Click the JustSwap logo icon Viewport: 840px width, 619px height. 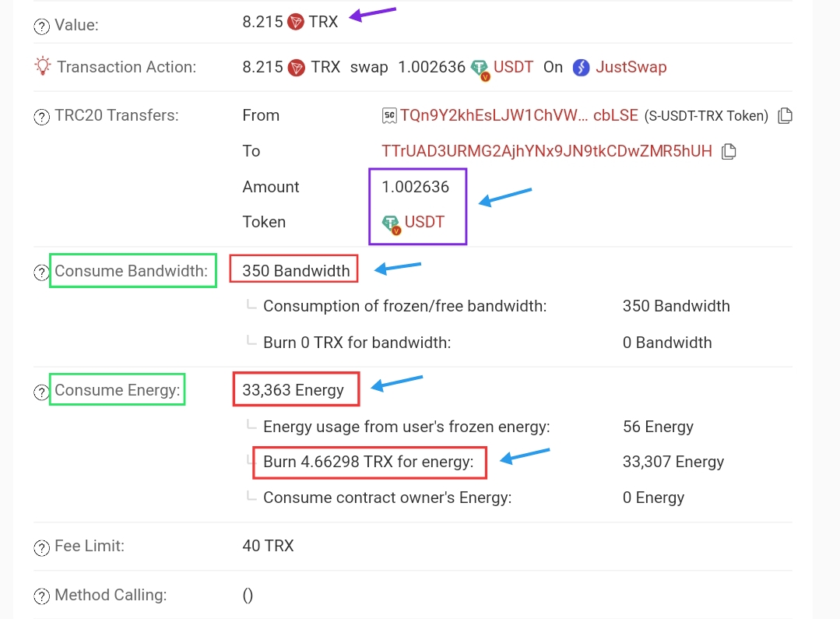(581, 68)
